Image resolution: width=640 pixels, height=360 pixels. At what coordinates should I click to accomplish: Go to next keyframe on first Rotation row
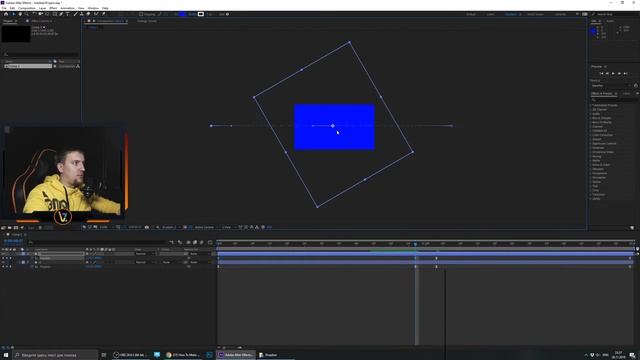click(x=10, y=258)
